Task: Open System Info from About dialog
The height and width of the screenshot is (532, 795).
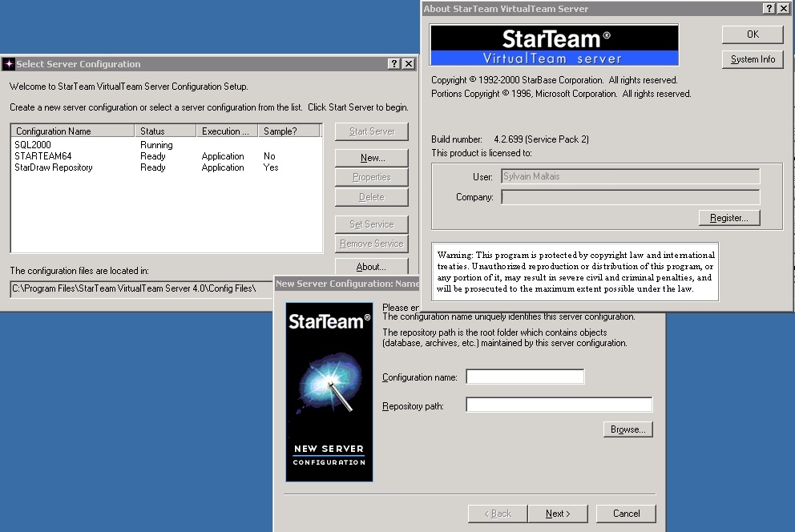Action: pyautogui.click(x=753, y=59)
